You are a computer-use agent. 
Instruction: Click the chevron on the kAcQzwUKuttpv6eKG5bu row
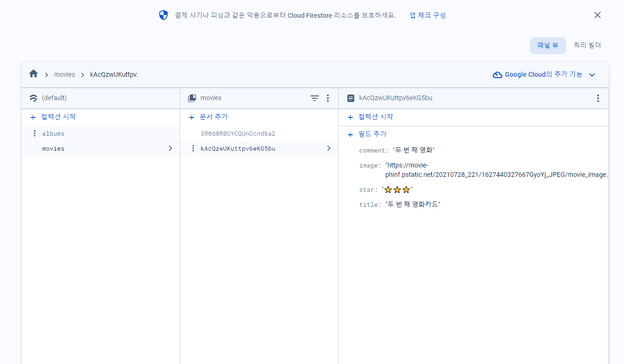coord(329,148)
